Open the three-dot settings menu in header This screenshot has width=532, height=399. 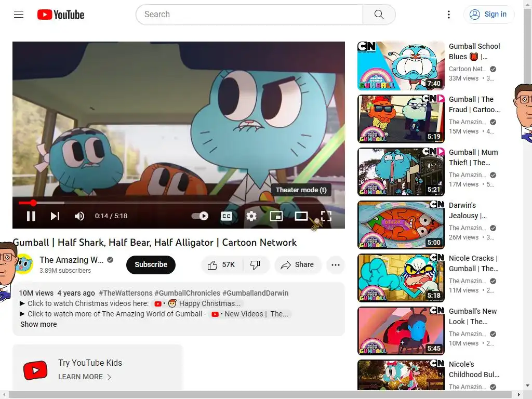[x=448, y=14]
